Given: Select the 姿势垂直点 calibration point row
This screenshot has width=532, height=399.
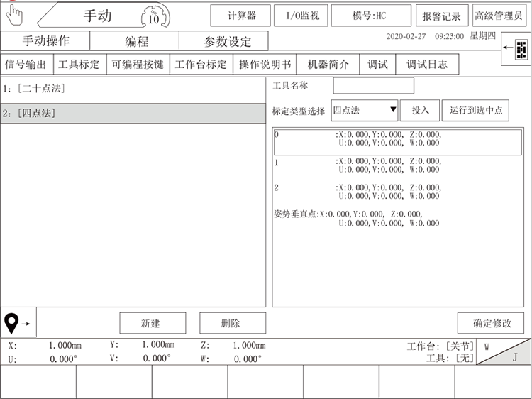Looking at the screenshot, I should click(x=397, y=218).
